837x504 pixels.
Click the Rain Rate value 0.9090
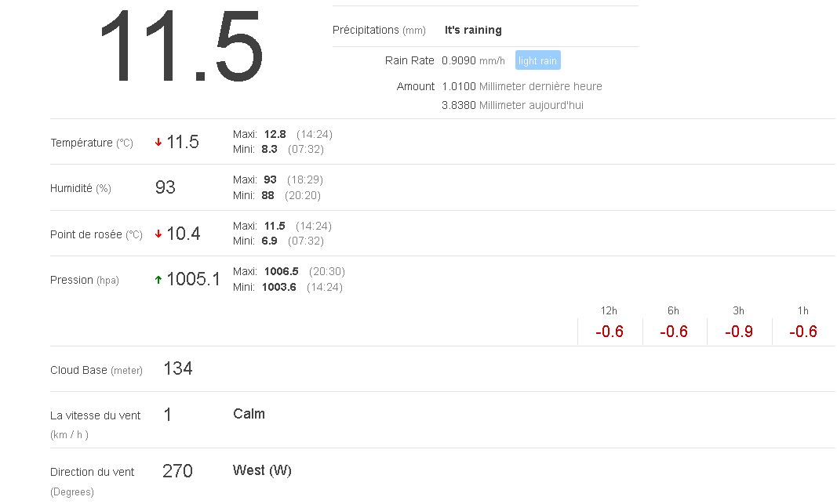pyautogui.click(x=459, y=60)
